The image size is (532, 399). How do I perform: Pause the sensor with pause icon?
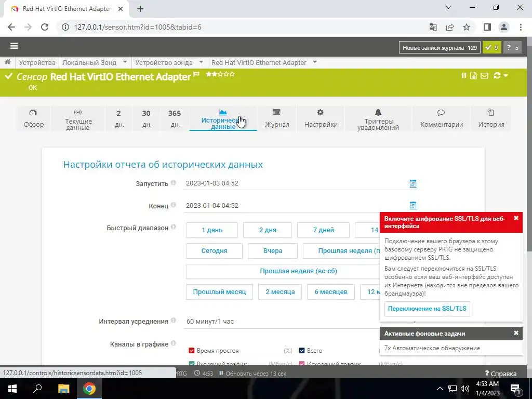tap(464, 76)
